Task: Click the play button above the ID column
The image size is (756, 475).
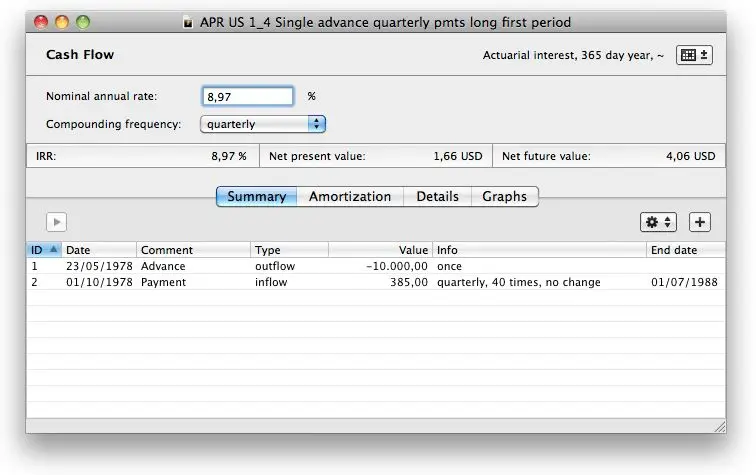Action: click(x=56, y=222)
